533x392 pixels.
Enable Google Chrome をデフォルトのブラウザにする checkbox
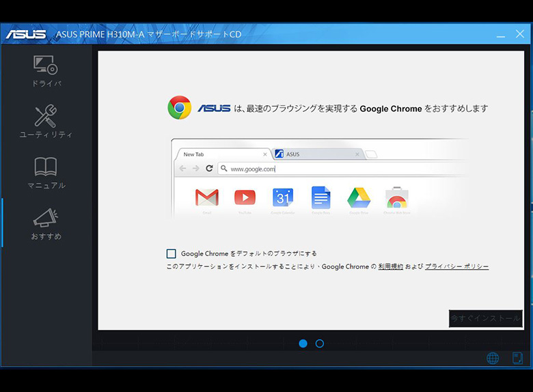[x=172, y=253]
